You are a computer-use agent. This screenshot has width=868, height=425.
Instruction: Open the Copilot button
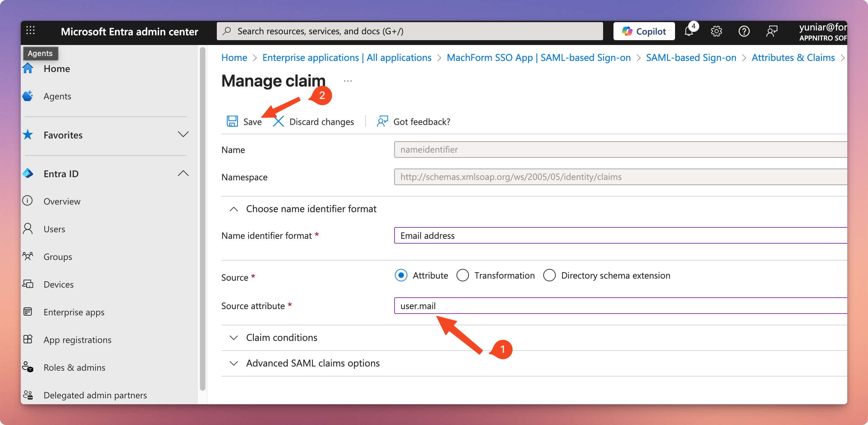pyautogui.click(x=644, y=31)
